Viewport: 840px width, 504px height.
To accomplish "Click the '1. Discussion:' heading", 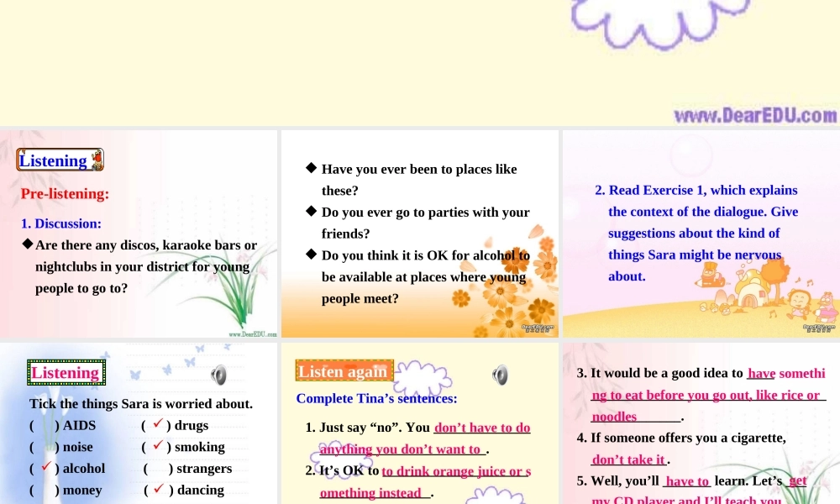I will pyautogui.click(x=61, y=223).
